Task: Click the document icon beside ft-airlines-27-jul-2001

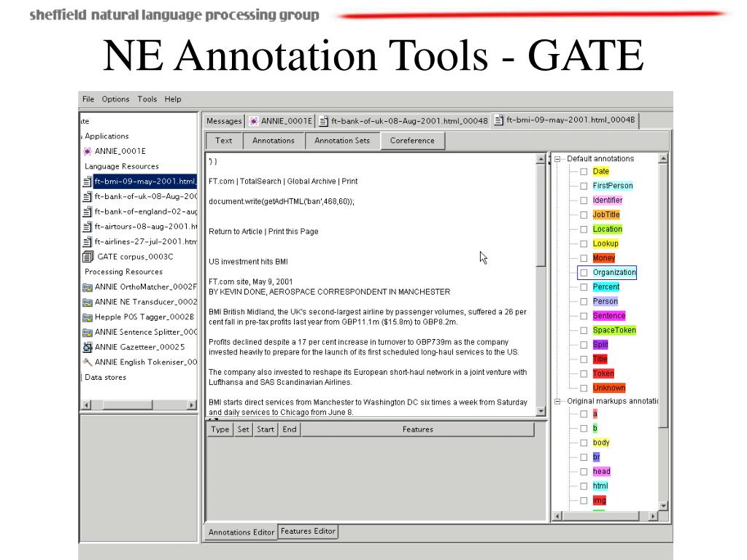Action: 88,242
